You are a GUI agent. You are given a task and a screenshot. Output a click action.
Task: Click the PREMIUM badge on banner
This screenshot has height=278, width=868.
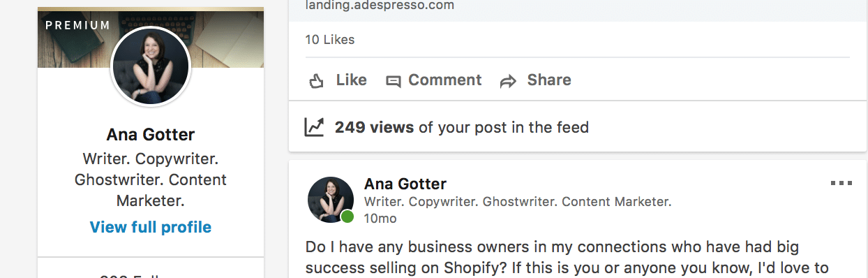point(77,25)
